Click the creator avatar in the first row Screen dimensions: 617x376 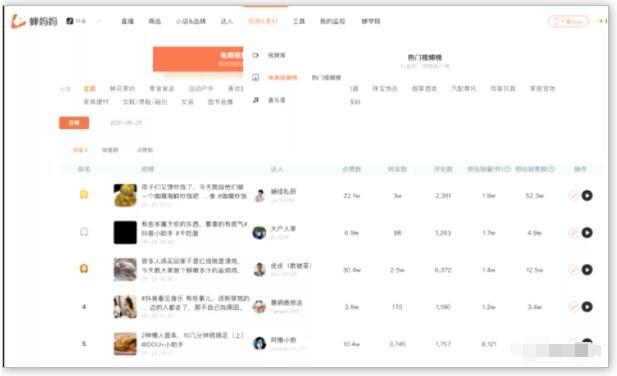click(259, 195)
